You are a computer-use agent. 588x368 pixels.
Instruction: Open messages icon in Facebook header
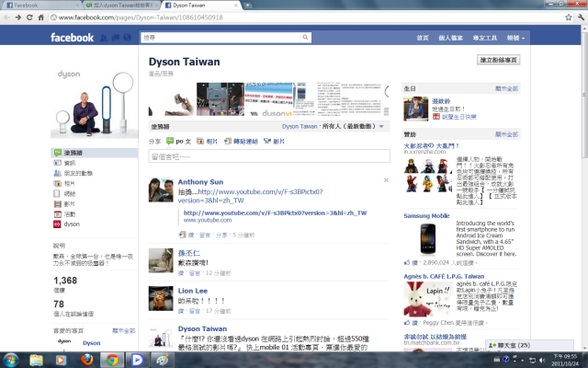[116, 38]
